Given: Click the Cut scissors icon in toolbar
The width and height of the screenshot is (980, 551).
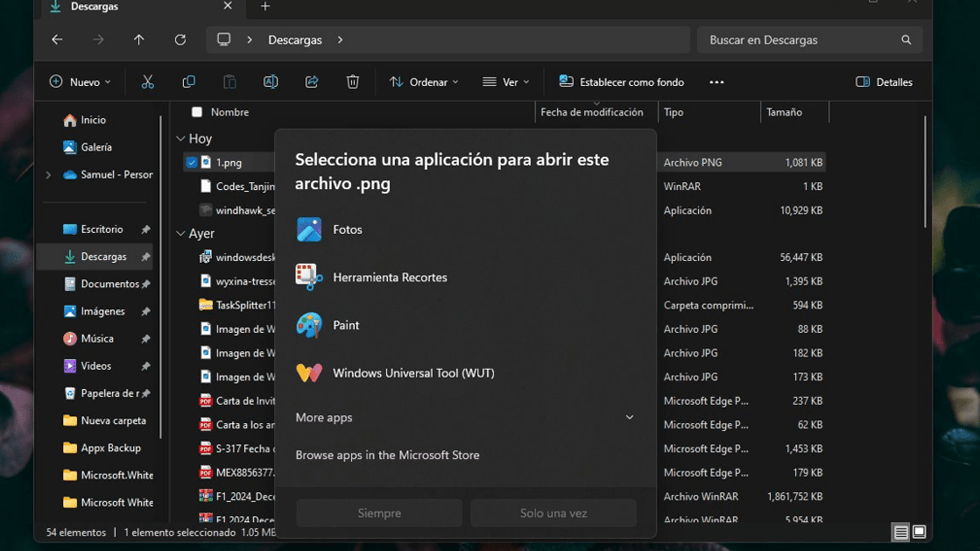Looking at the screenshot, I should pyautogui.click(x=148, y=82).
